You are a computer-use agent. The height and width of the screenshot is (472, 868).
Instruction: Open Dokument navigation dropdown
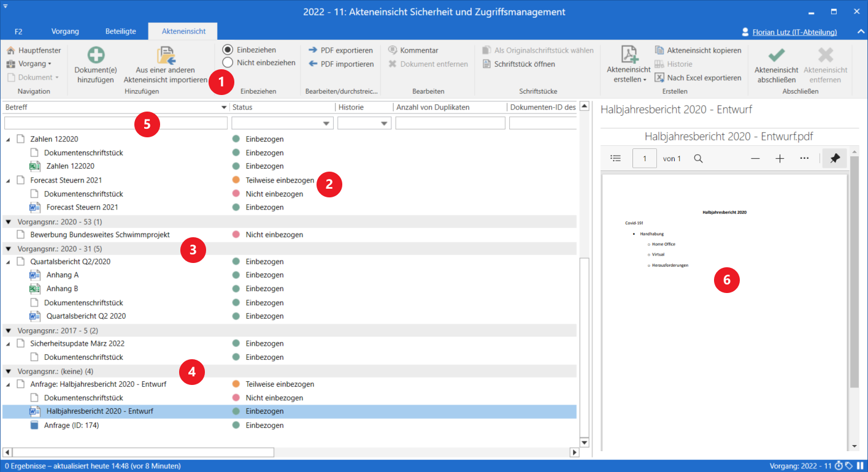coord(33,77)
